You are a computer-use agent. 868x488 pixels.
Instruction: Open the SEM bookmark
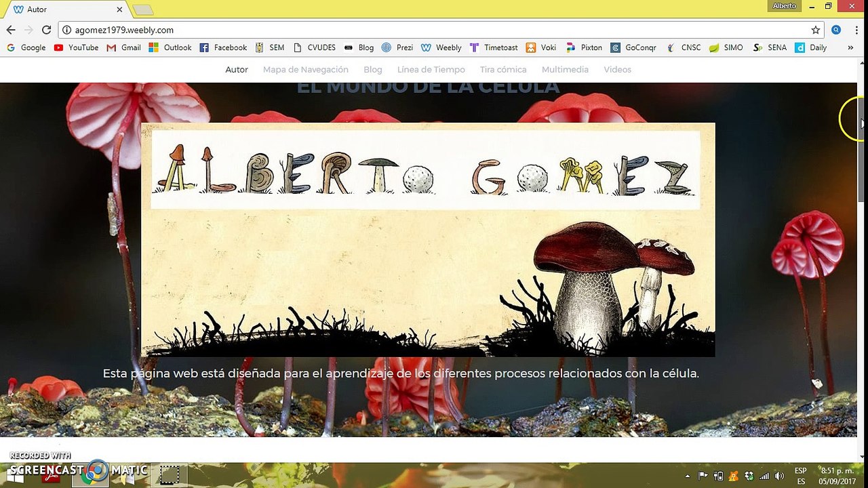click(x=269, y=47)
